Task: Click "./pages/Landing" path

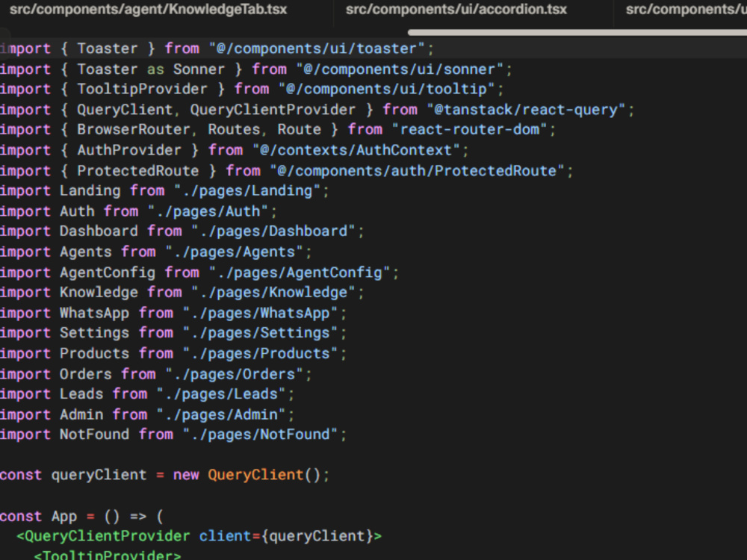Action: (x=247, y=191)
